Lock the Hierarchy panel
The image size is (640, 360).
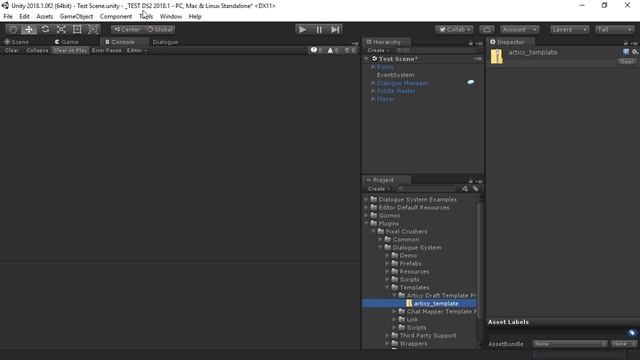[471, 43]
